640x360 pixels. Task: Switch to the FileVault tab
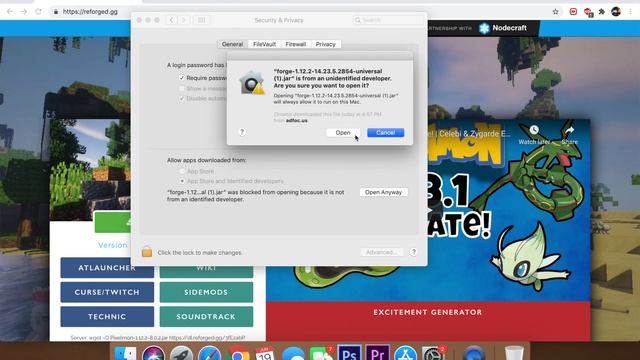(264, 44)
